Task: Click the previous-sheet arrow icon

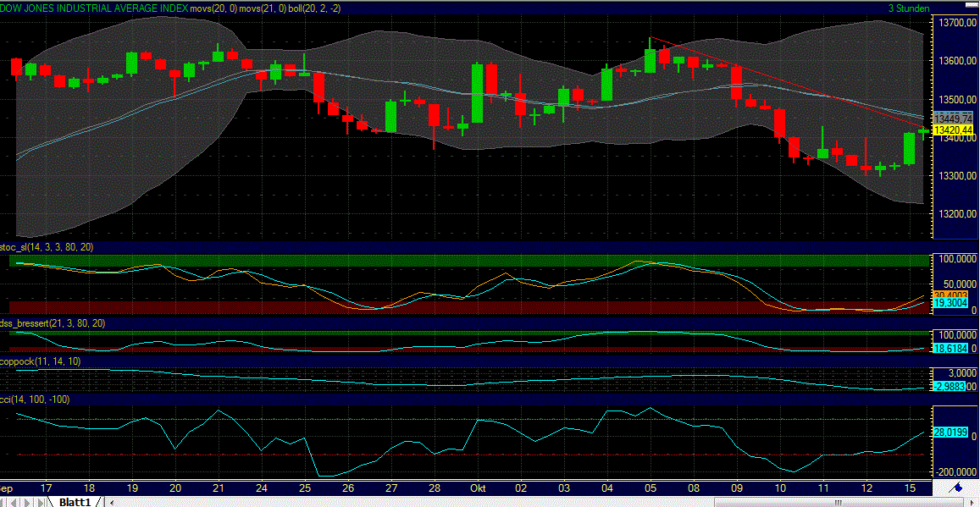Action: (15, 501)
